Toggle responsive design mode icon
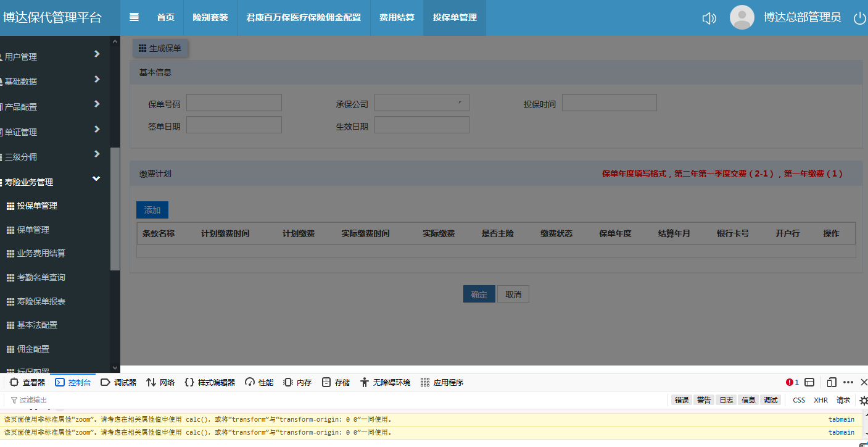Viewport: 868px width, 447px height. tap(832, 382)
